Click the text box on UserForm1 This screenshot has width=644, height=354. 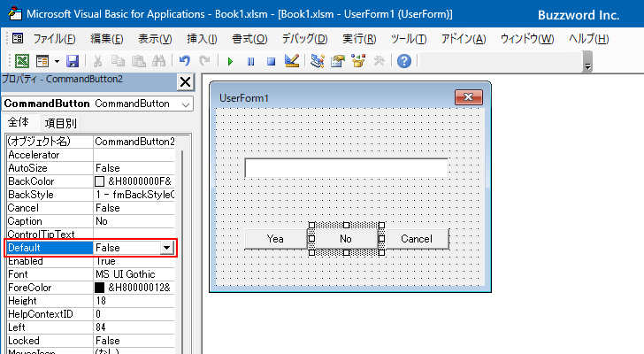[346, 168]
